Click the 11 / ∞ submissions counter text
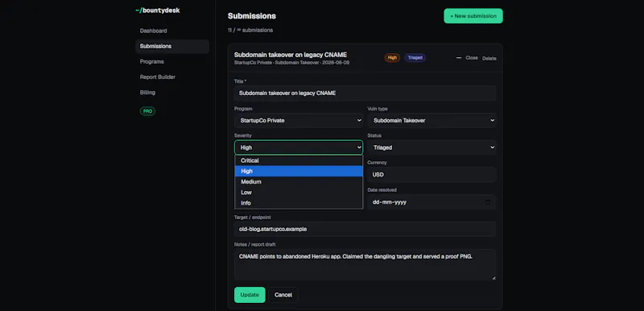 click(x=250, y=30)
